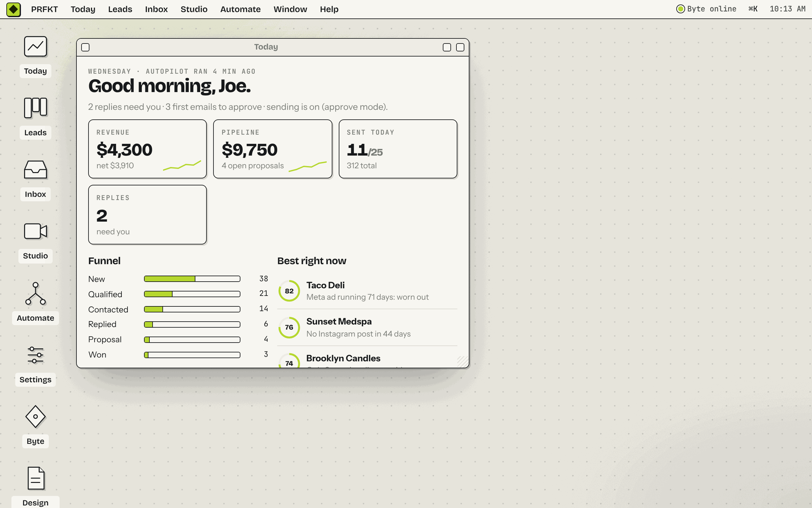
Task: Open the Today desktop icon
Action: click(35, 46)
